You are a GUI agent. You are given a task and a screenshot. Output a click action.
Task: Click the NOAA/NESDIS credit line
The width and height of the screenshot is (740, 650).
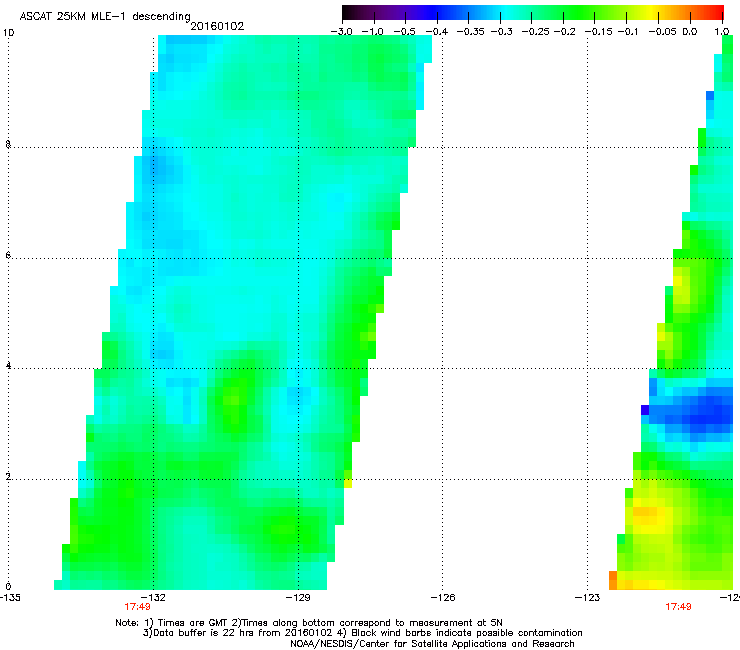432,644
